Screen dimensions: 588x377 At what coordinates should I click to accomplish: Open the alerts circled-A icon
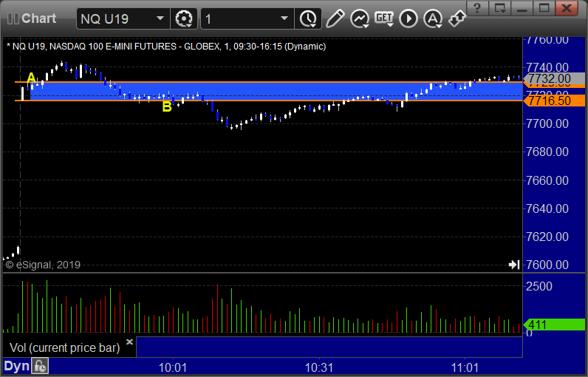click(433, 18)
